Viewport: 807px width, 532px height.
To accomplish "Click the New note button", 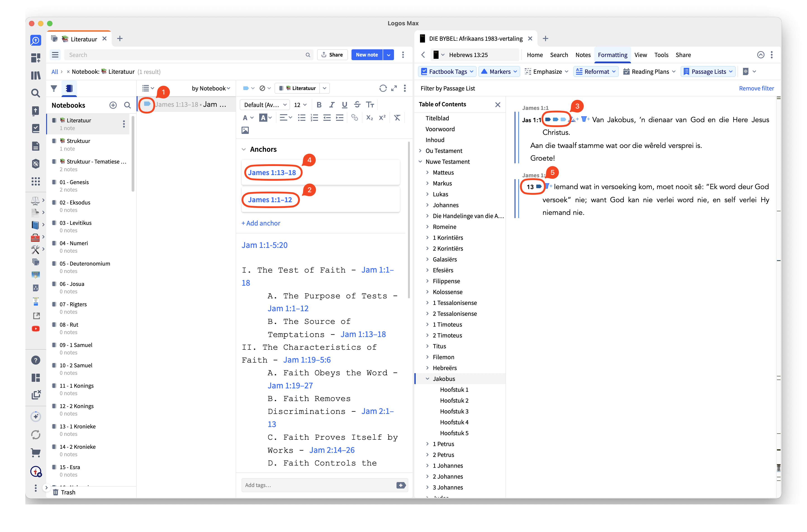I will click(x=367, y=55).
